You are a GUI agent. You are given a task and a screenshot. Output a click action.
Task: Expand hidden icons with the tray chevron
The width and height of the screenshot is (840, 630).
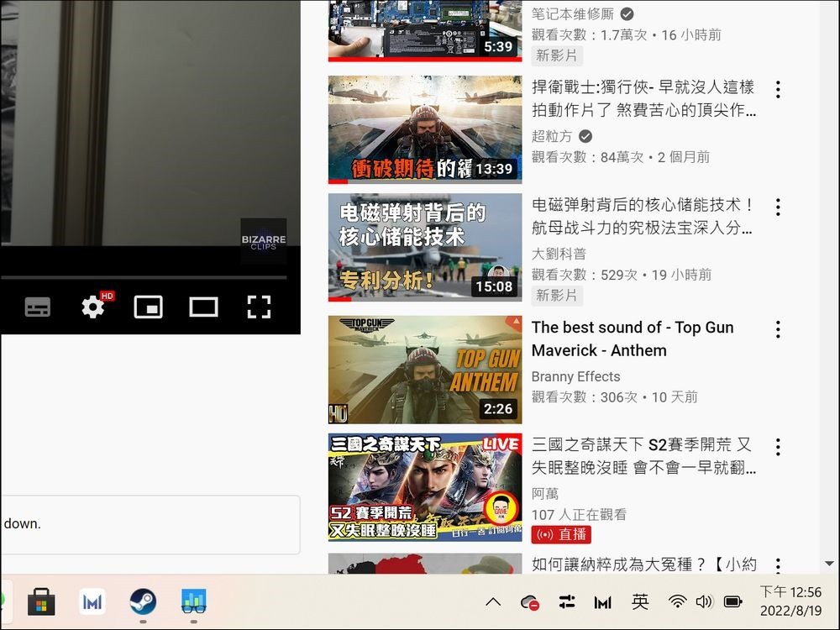(493, 601)
